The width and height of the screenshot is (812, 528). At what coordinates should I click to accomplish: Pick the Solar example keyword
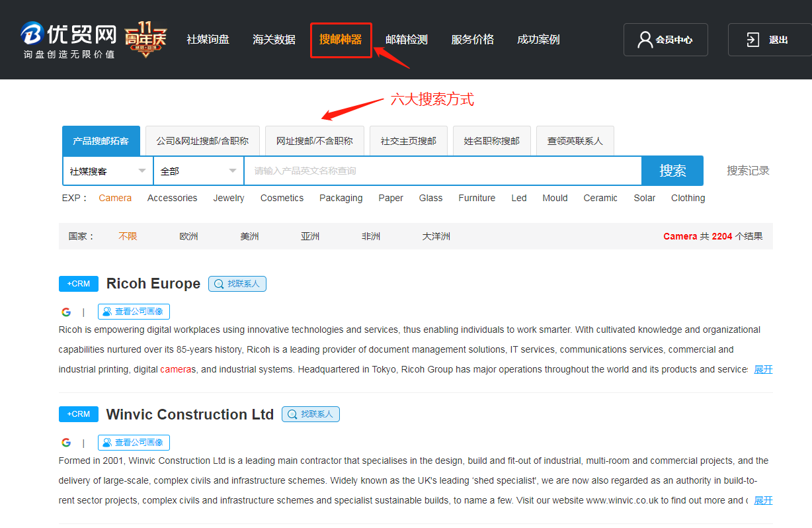(645, 198)
